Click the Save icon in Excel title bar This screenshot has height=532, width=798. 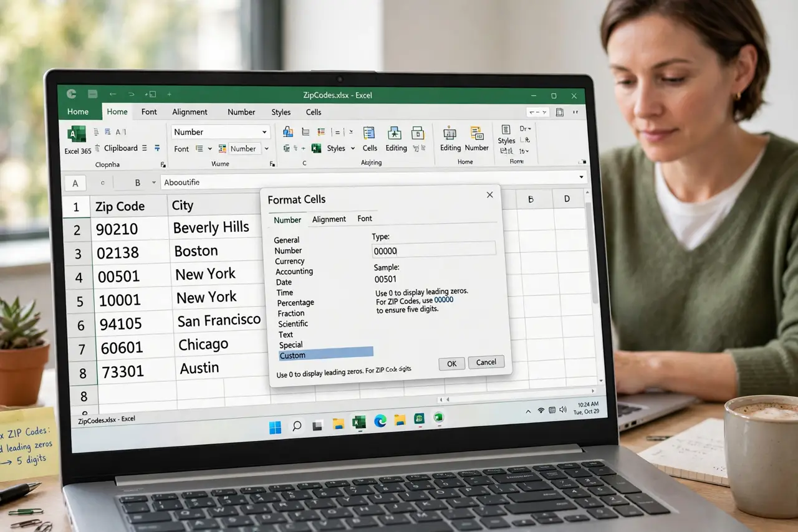tap(92, 94)
